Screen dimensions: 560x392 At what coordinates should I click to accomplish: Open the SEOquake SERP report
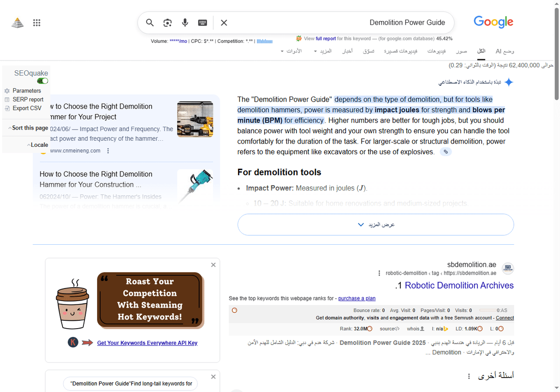[28, 99]
